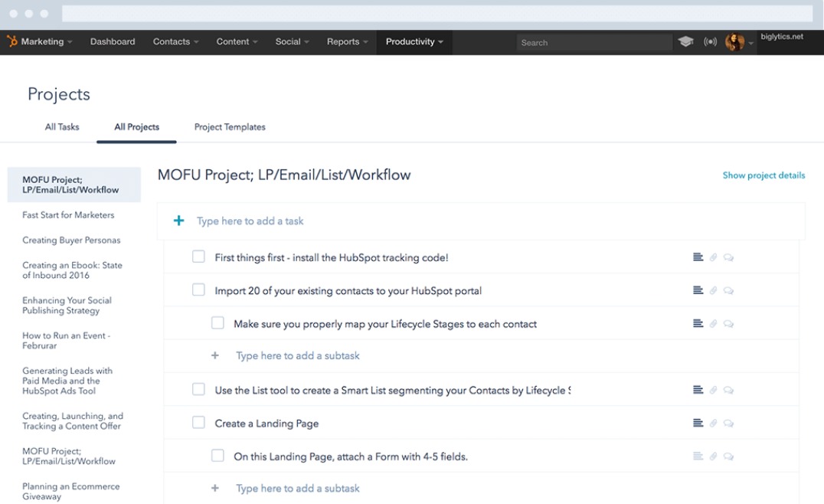824x504 pixels.
Task: Select Fast Start for Marketers project
Action: click(68, 215)
